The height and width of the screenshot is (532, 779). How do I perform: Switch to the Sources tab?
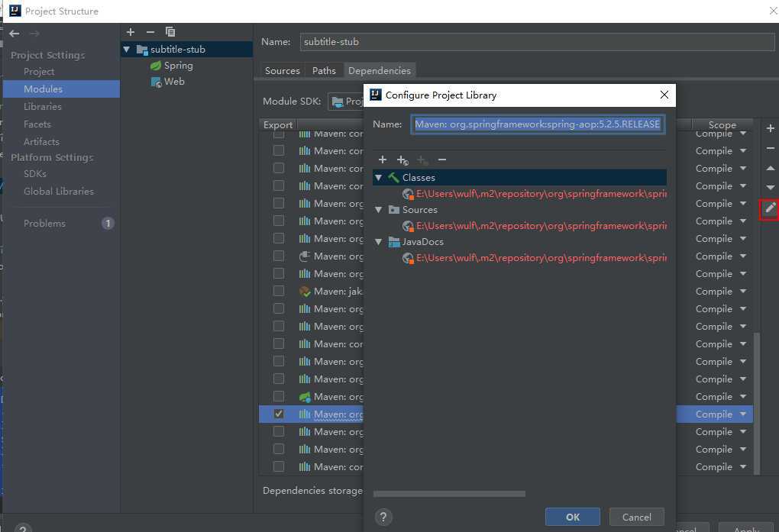pyautogui.click(x=282, y=70)
